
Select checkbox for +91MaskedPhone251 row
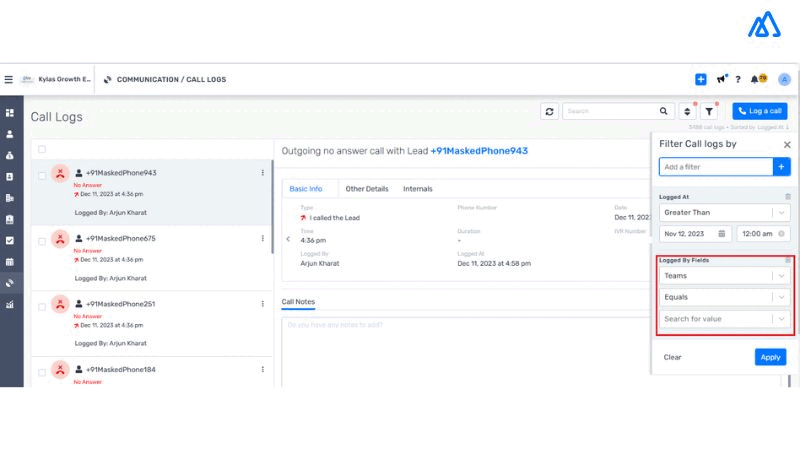pos(42,307)
